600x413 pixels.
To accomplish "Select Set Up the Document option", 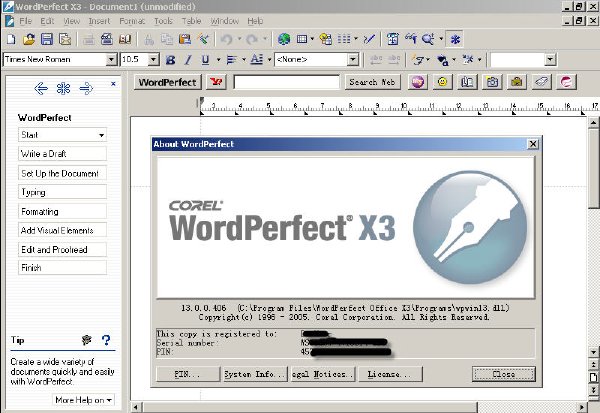I will coord(62,173).
